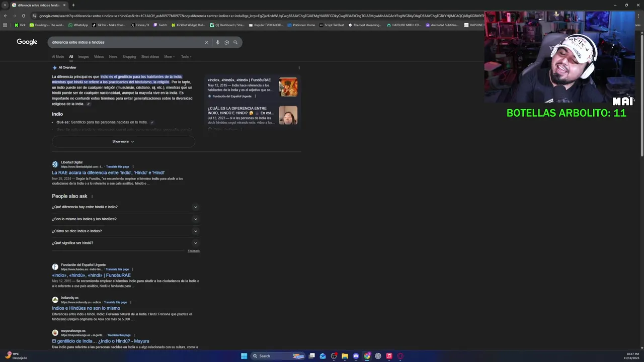Image resolution: width=644 pixels, height=362 pixels.
Task: Expand AI Overview with Show more
Action: 123,141
